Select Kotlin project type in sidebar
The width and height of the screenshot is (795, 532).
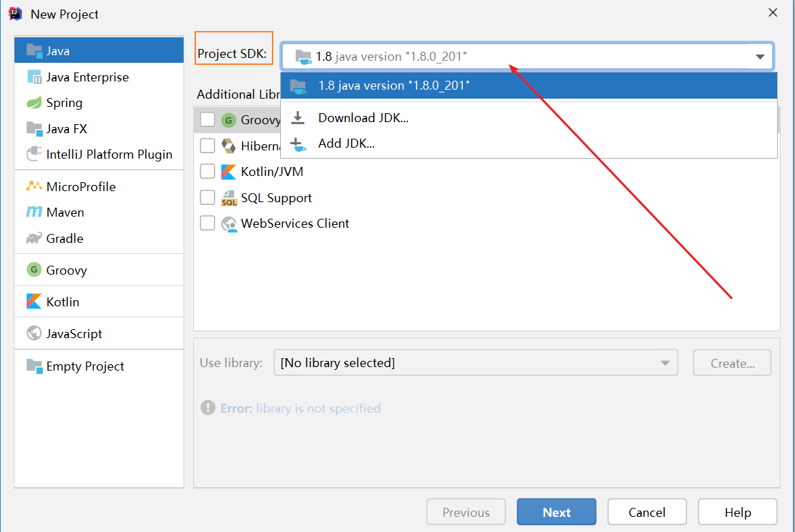click(99, 302)
